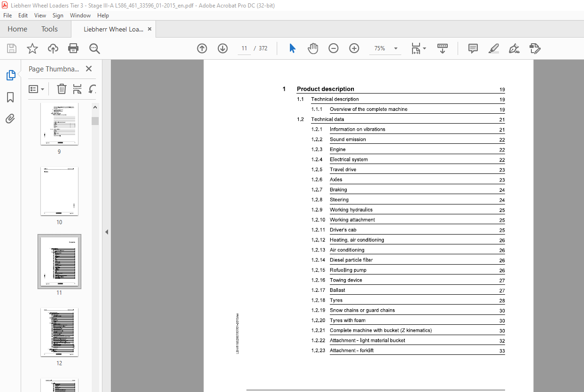
Task: Follow the Product description contents link
Action: click(x=325, y=89)
